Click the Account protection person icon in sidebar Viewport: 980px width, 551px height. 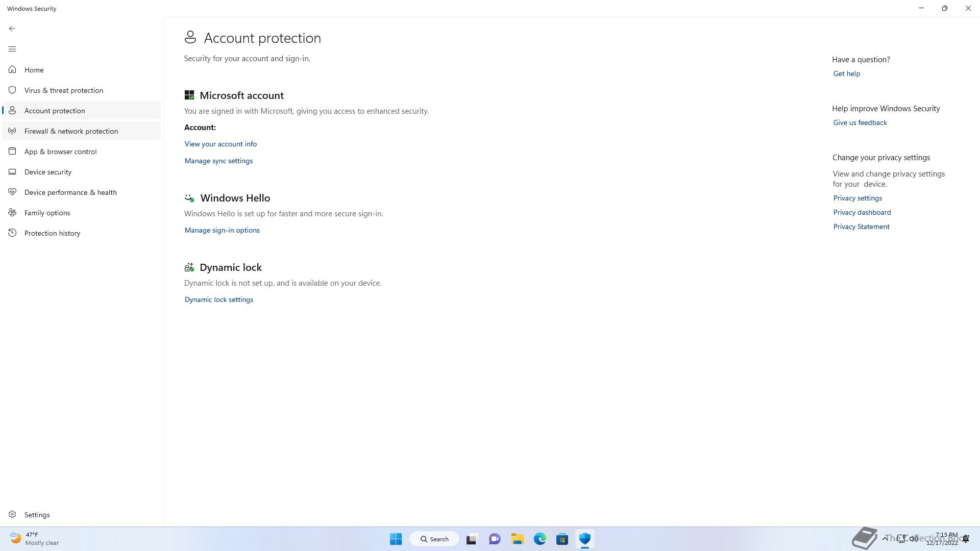(12, 110)
